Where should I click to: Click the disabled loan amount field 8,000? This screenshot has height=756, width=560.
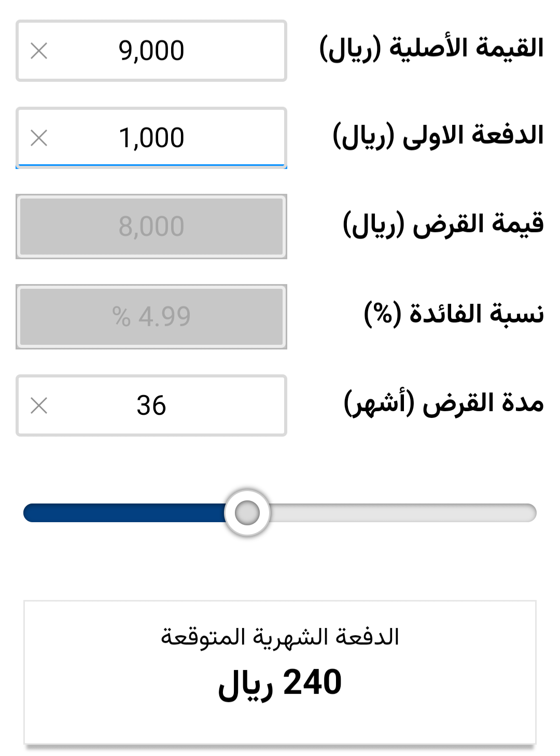(x=151, y=227)
